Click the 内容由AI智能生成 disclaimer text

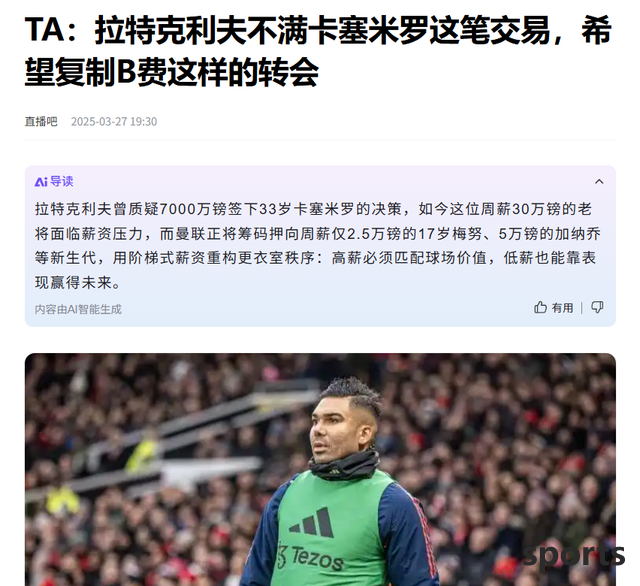coord(78,309)
